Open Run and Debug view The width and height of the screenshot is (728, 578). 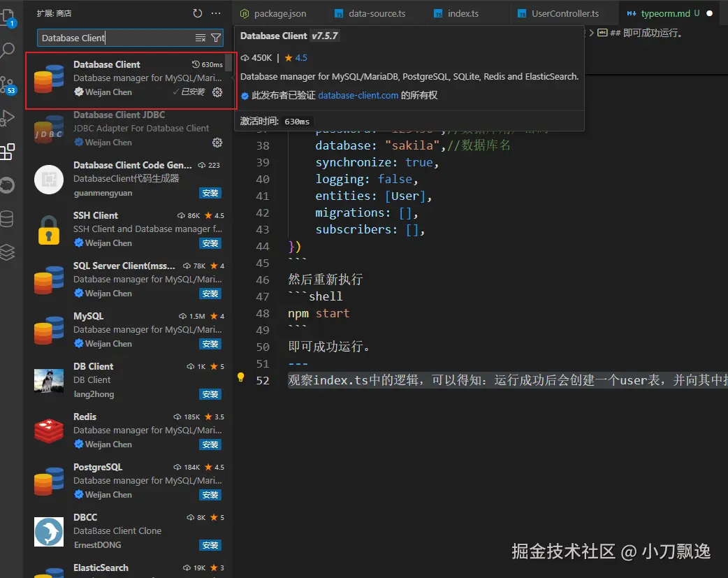coord(8,118)
